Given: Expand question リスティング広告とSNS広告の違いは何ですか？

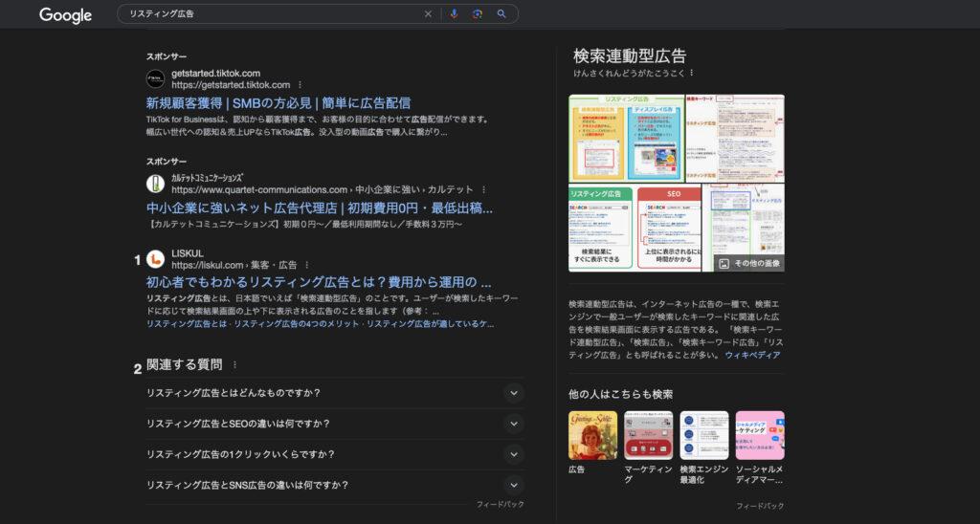Looking at the screenshot, I should (x=514, y=485).
